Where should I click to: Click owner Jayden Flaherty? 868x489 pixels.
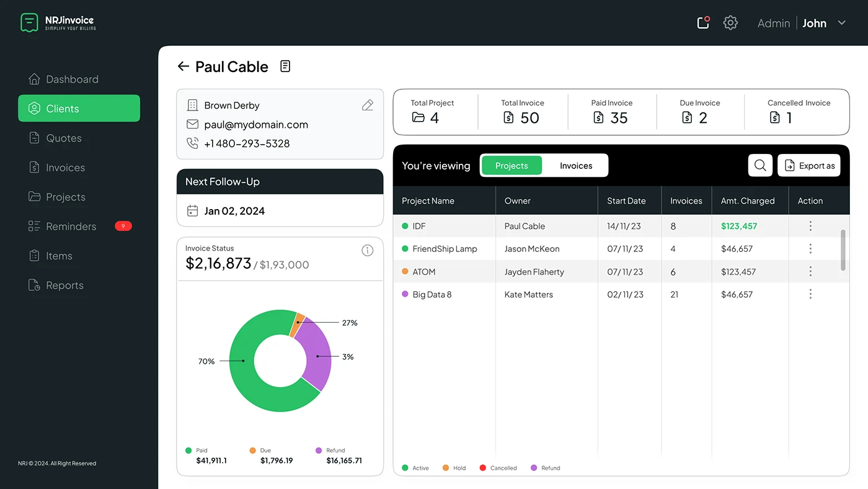tap(534, 272)
